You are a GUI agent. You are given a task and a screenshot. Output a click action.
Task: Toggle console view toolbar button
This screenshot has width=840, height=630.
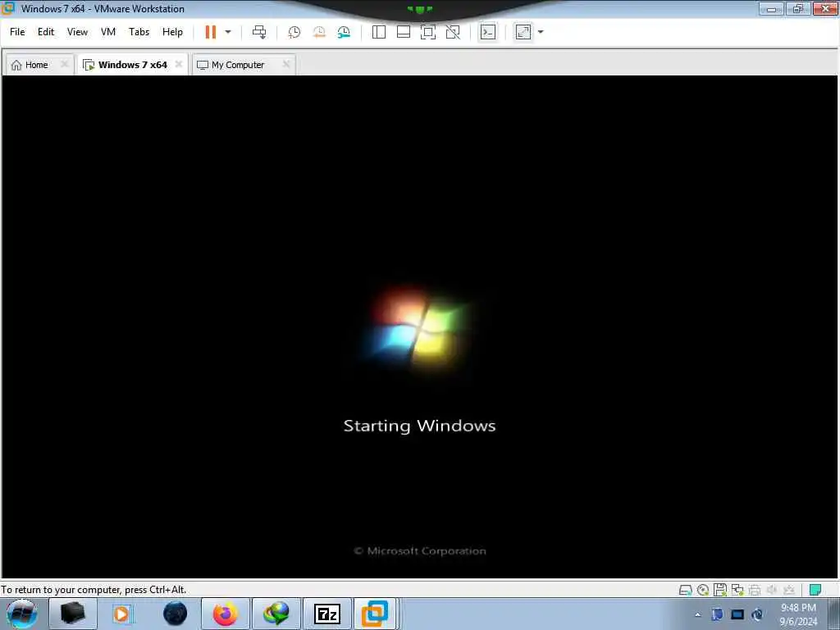pyautogui.click(x=487, y=32)
